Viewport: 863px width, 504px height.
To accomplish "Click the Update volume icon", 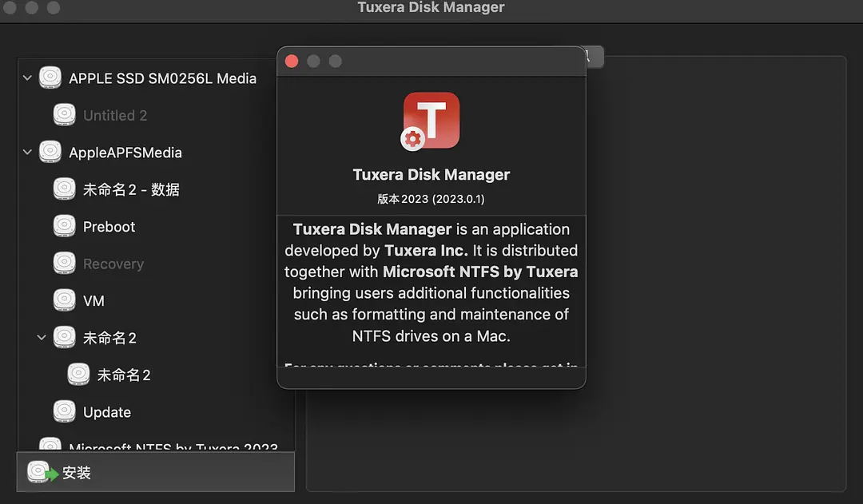I will click(65, 411).
